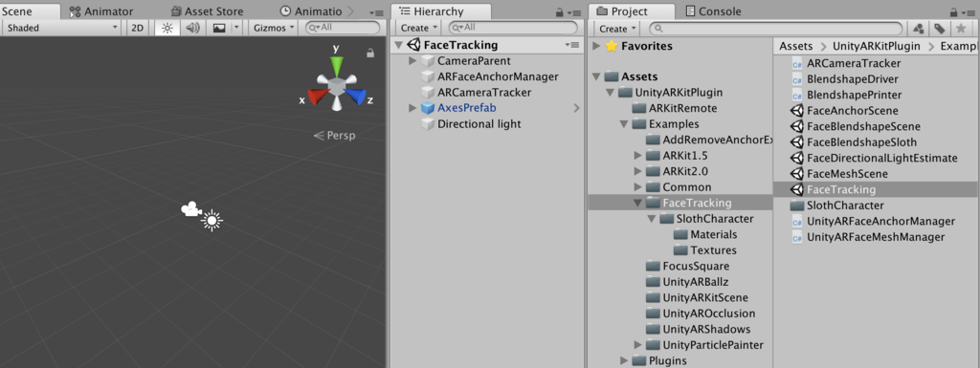Toggle scene audio speaker icon

click(x=193, y=28)
